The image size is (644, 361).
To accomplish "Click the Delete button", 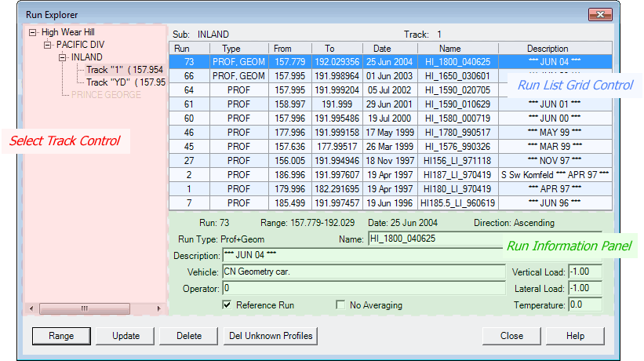I will coord(188,336).
